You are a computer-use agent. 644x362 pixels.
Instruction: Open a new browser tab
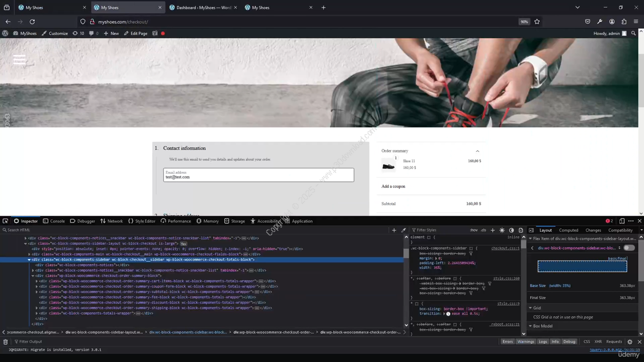pyautogui.click(x=324, y=8)
